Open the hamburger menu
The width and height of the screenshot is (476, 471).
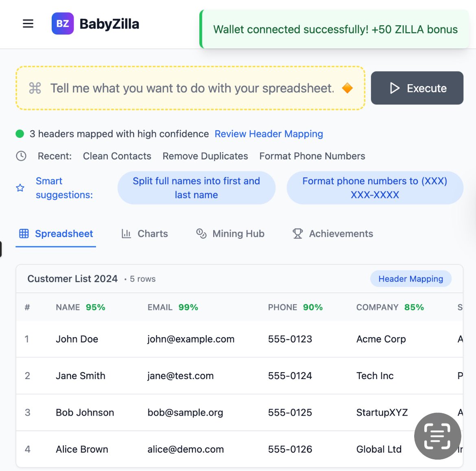coord(28,24)
